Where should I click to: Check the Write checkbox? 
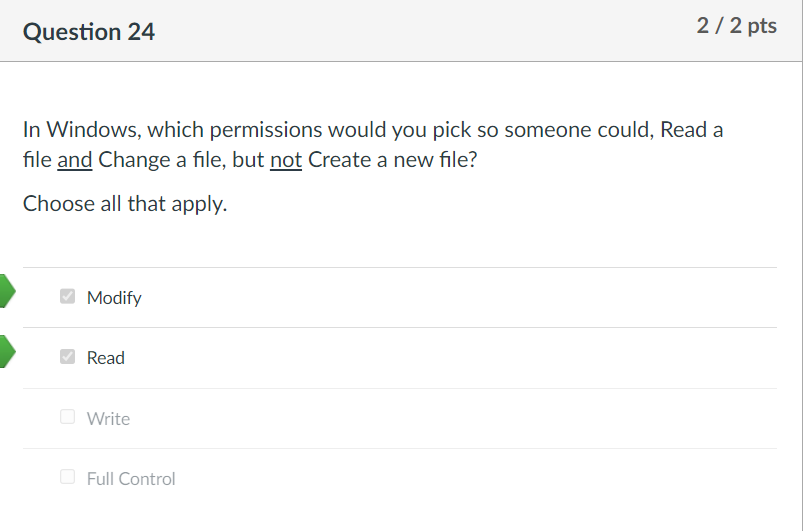coord(67,416)
